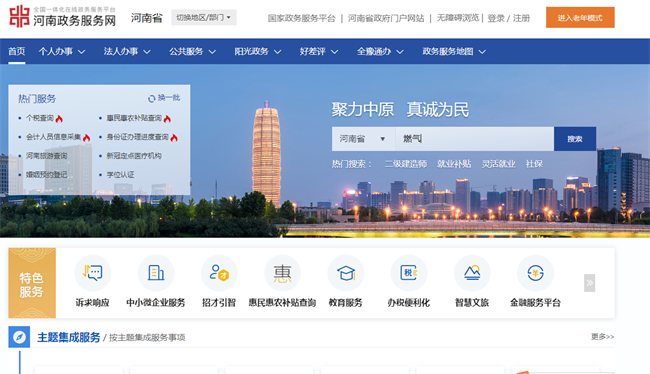This screenshot has width=650, height=374.
Task: Open the 中小微企业服务 building icon
Action: 156,273
